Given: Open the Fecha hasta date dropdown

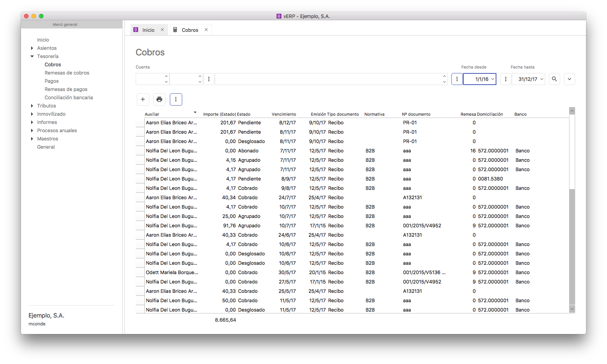Looking at the screenshot, I should click(x=542, y=79).
